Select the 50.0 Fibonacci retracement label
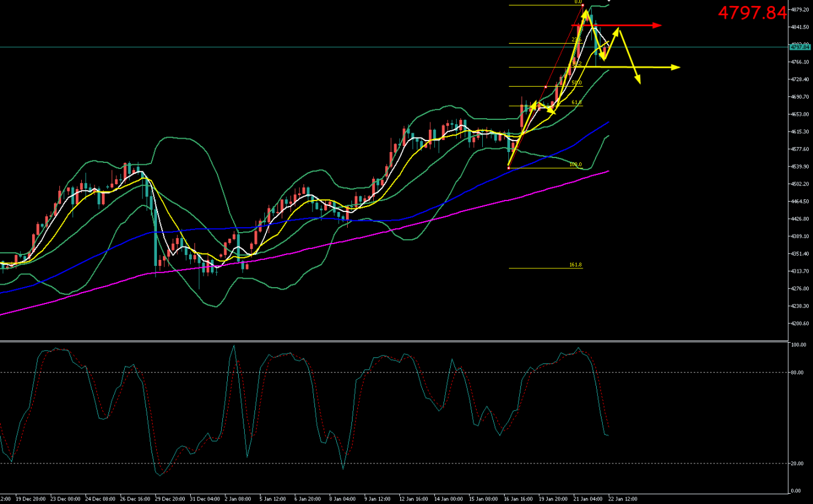Screen dimensions: 813x504 pos(577,83)
